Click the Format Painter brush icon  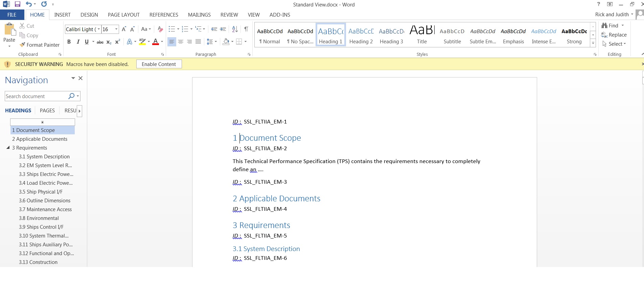pos(22,45)
